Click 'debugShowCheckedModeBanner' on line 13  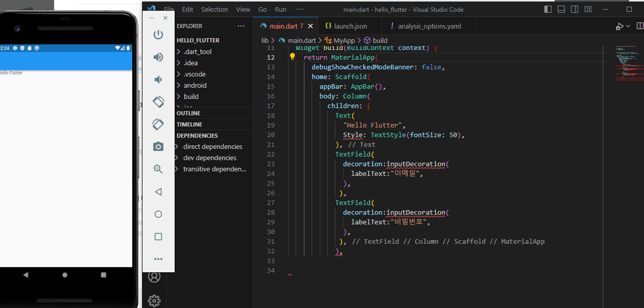pos(365,67)
